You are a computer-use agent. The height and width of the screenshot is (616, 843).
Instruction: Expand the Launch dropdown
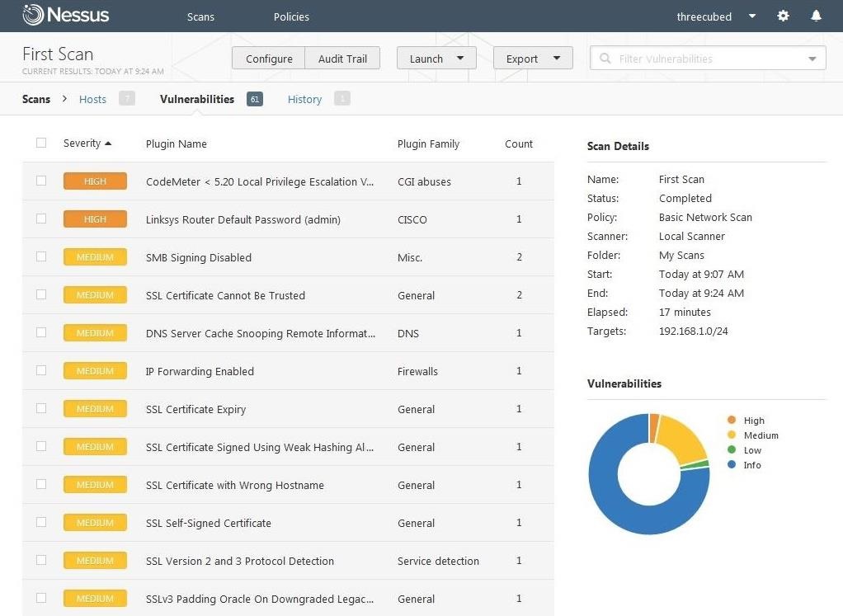point(436,59)
